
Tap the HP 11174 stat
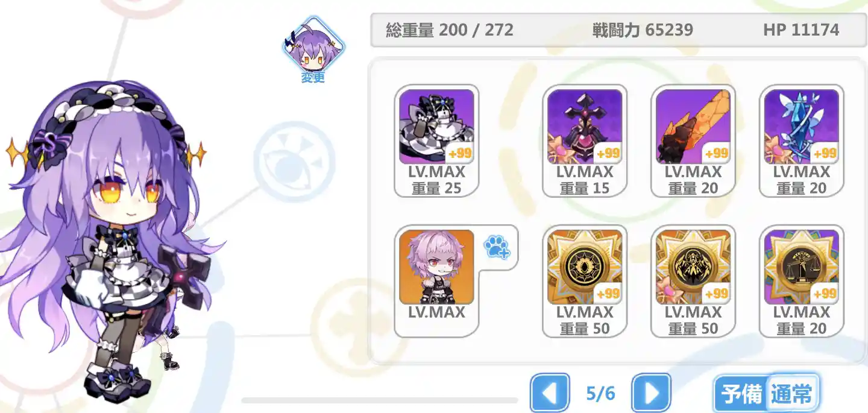click(801, 30)
